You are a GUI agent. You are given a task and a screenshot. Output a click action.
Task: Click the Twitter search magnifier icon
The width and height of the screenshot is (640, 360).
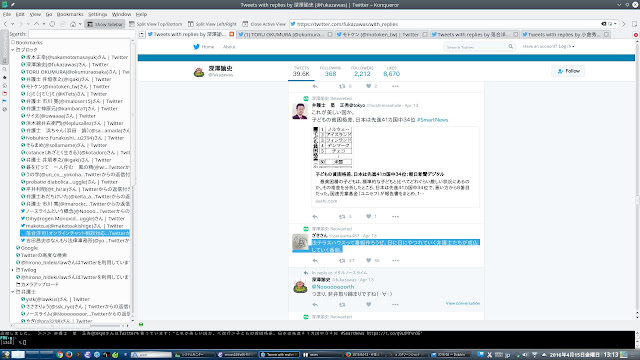[510, 47]
